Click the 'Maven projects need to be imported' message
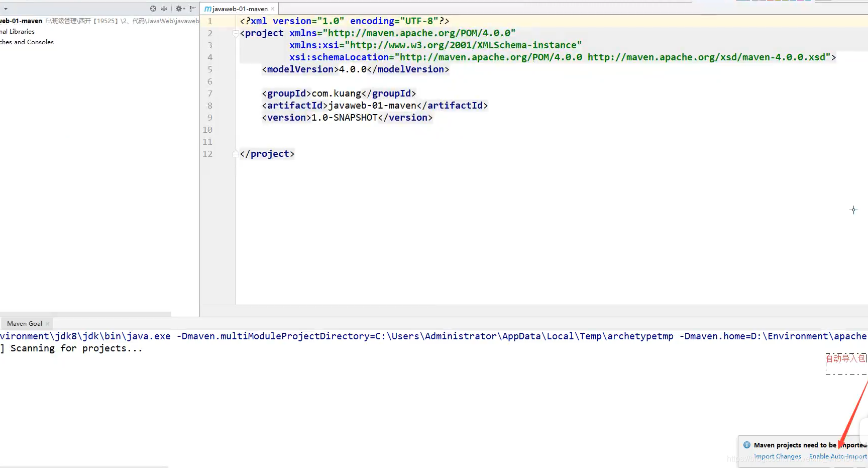The image size is (868, 468). pos(810,445)
